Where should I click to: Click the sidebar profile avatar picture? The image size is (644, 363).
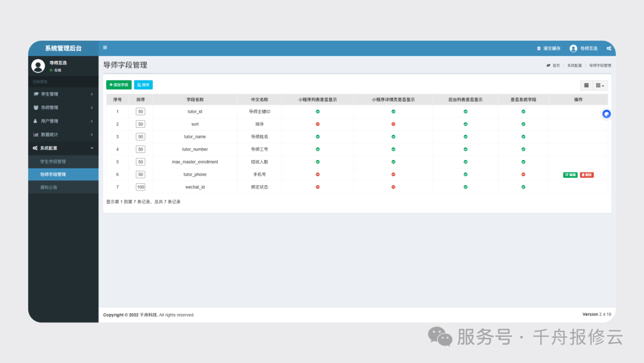click(x=38, y=66)
